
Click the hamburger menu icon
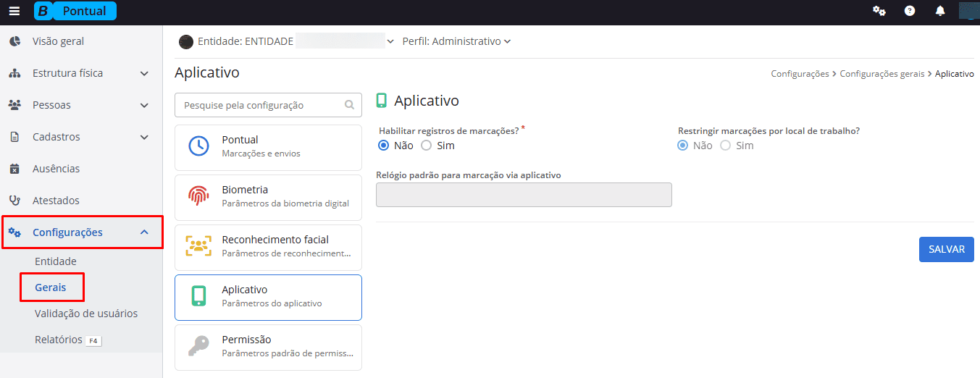click(14, 11)
